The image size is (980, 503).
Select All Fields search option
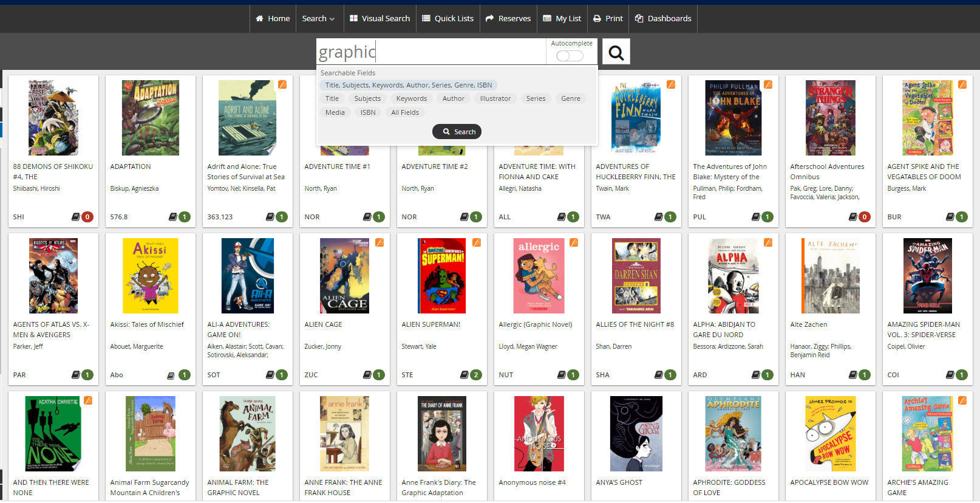[x=405, y=112]
